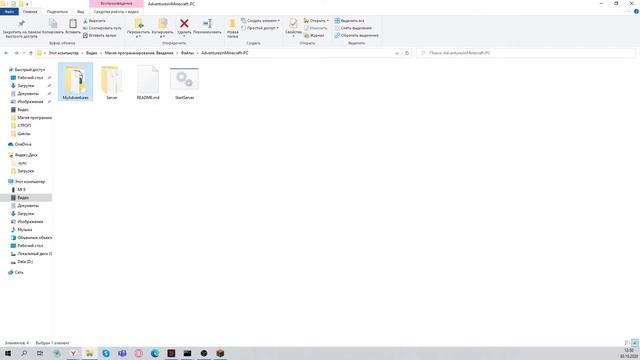Click Обратить выделение (Invert selection)

pyautogui.click(x=356, y=36)
